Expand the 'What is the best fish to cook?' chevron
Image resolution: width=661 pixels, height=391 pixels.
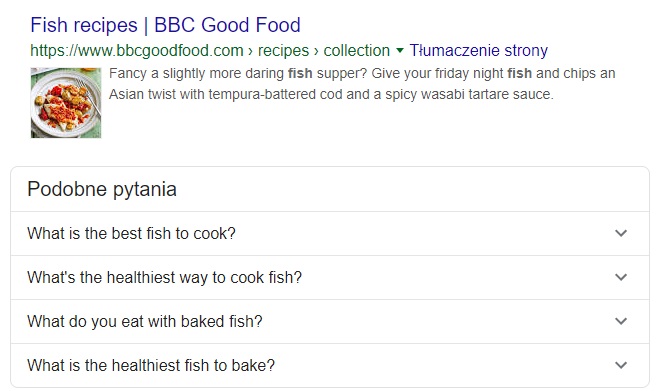[x=621, y=233]
